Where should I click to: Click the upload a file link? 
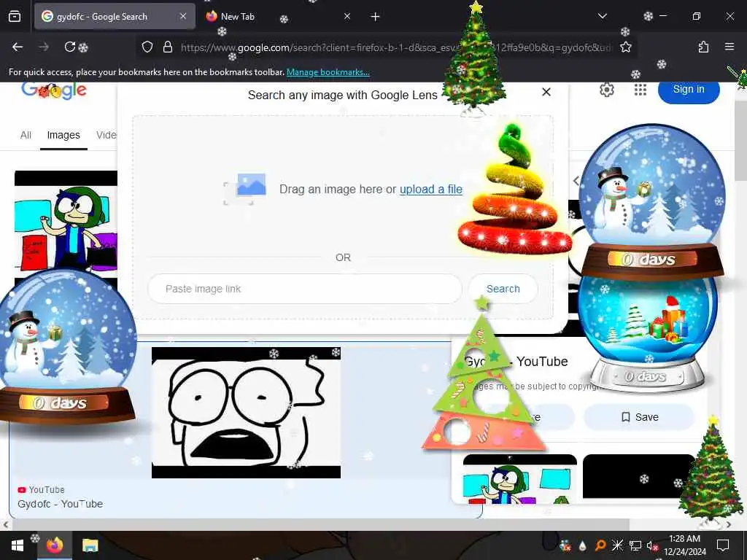click(x=430, y=189)
